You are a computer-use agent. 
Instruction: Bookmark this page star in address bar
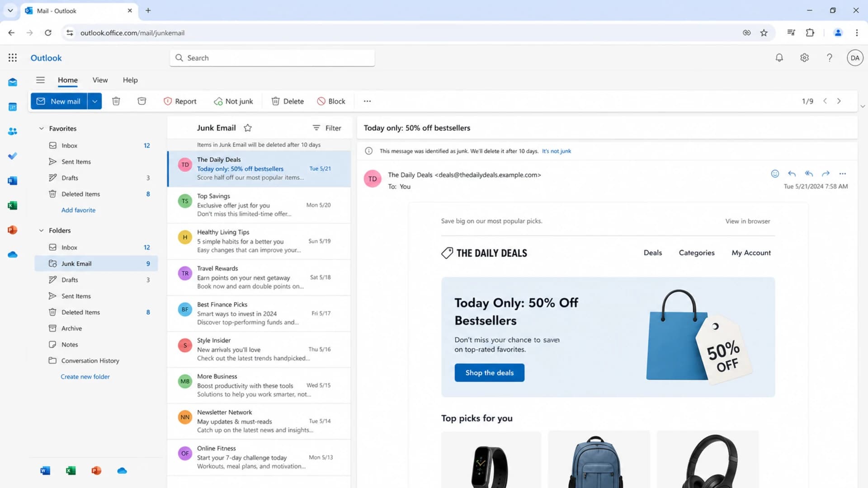coord(764,33)
